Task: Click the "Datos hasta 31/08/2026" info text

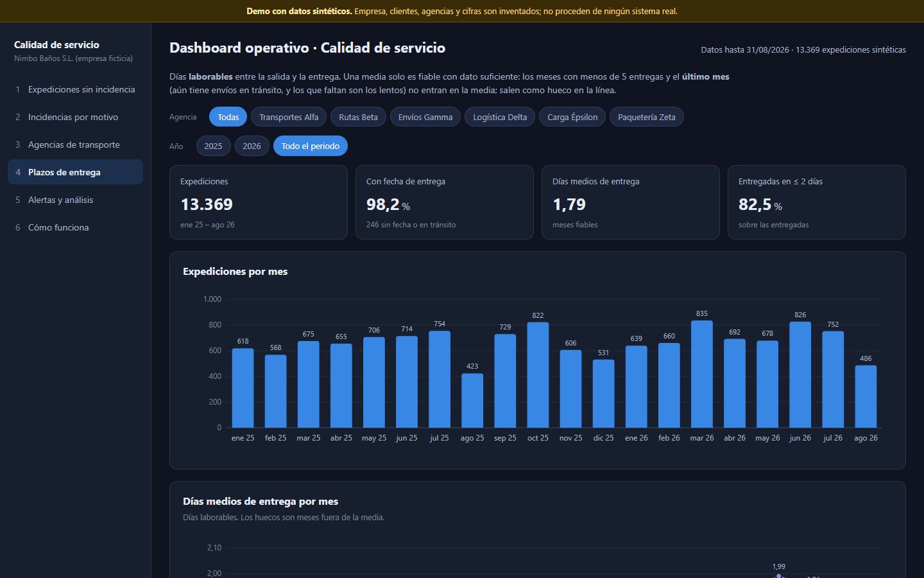Action: click(x=745, y=49)
